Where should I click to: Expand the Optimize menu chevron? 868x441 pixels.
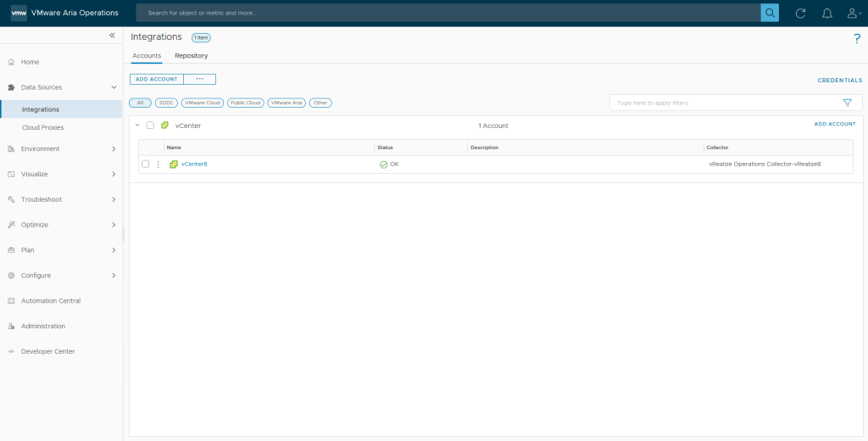point(114,225)
